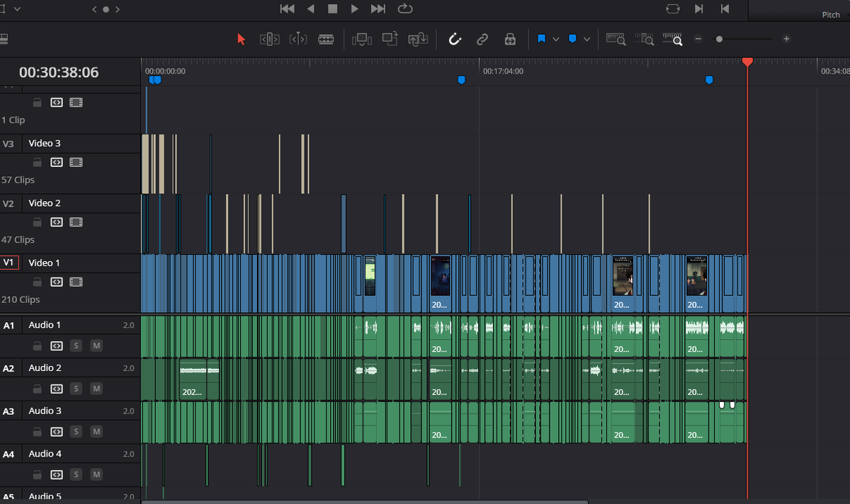
Task: Click the Replace Clip icon
Action: tap(418, 39)
